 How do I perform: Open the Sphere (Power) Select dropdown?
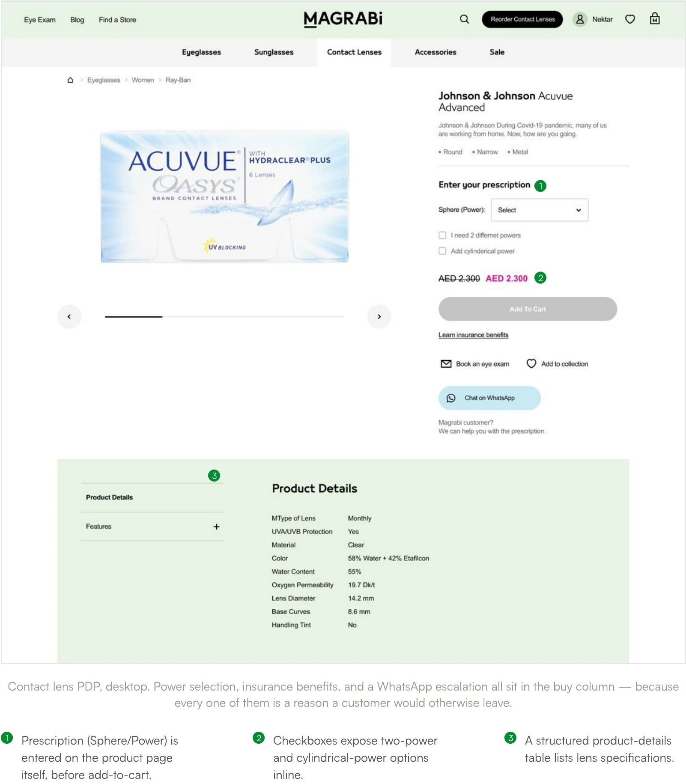click(x=540, y=210)
